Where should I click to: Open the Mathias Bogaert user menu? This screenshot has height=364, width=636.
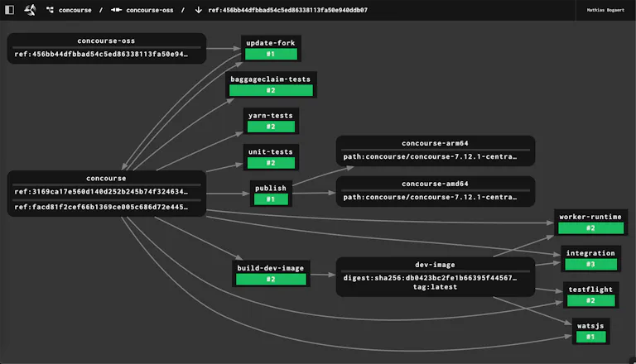point(605,10)
